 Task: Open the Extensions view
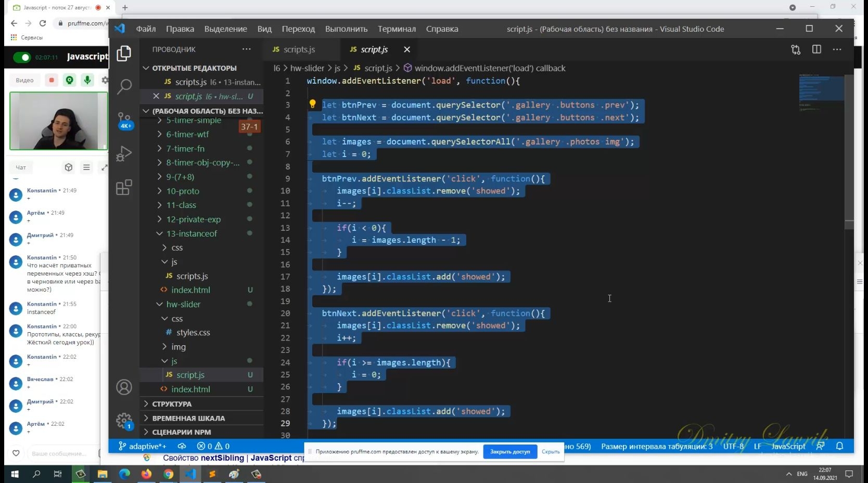click(x=124, y=187)
